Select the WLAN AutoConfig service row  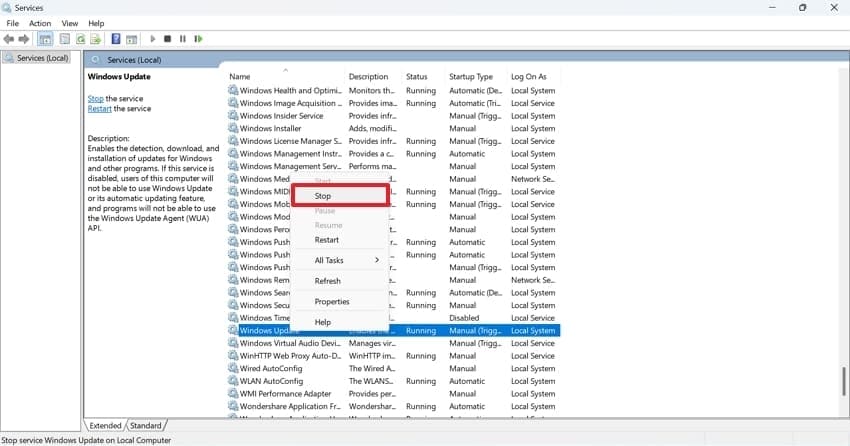click(394, 381)
